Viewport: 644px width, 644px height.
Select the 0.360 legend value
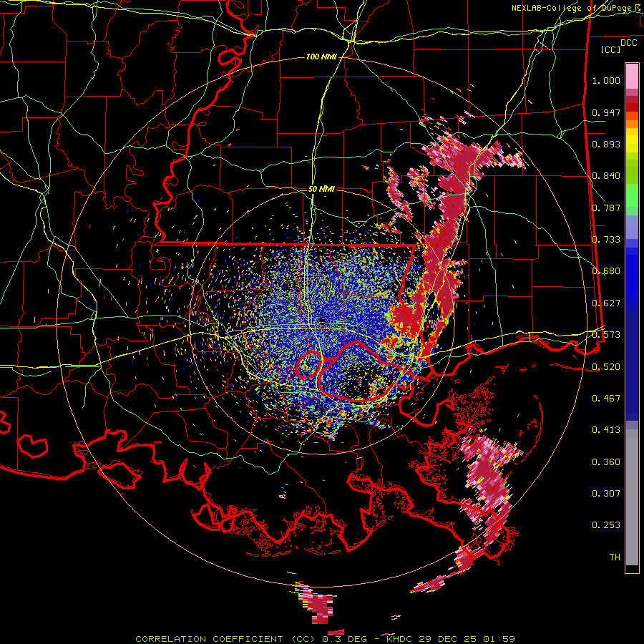[606, 462]
